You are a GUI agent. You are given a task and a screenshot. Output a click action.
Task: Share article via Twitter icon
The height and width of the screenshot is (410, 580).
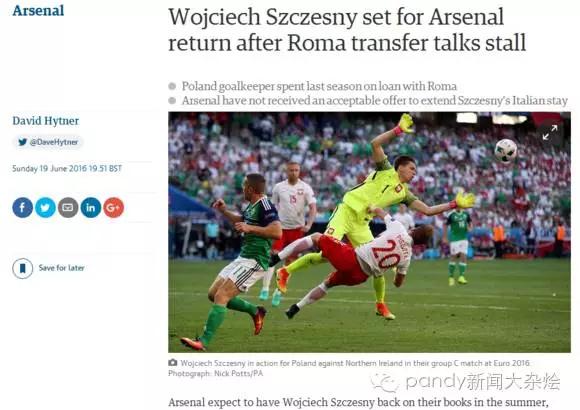45,208
